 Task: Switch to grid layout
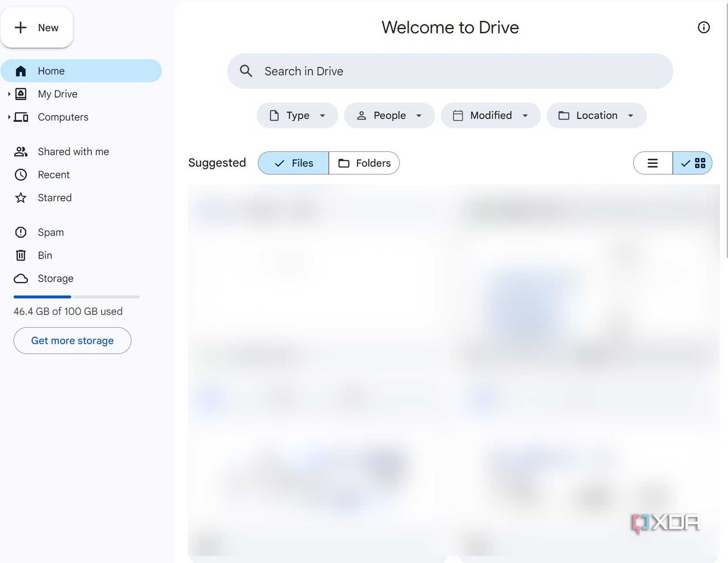coord(692,163)
